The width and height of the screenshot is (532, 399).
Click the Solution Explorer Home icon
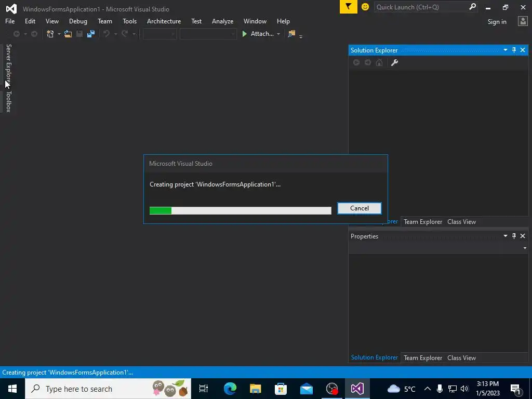pos(379,62)
